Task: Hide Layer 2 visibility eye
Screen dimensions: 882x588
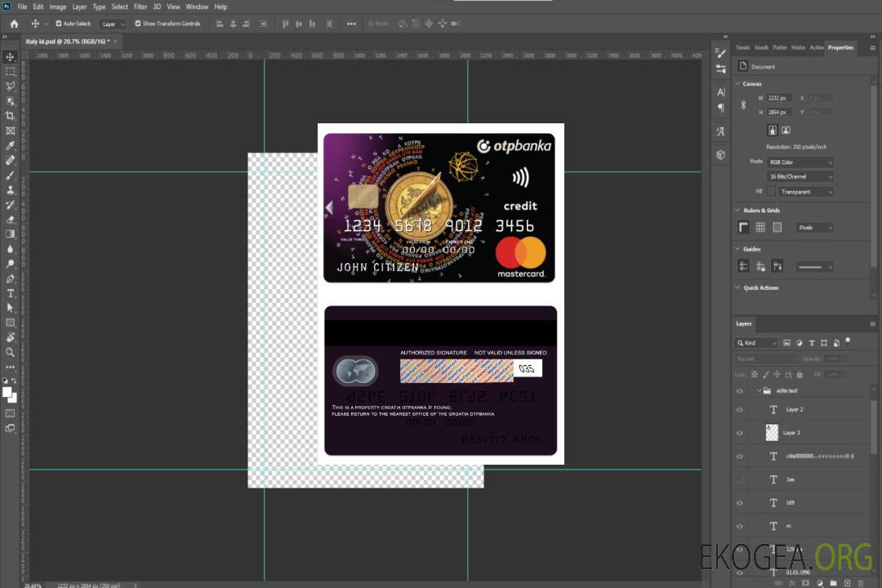Action: [740, 410]
